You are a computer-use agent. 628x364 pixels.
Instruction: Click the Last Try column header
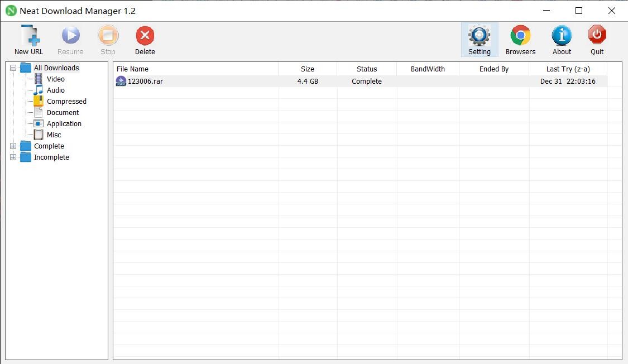(x=568, y=69)
